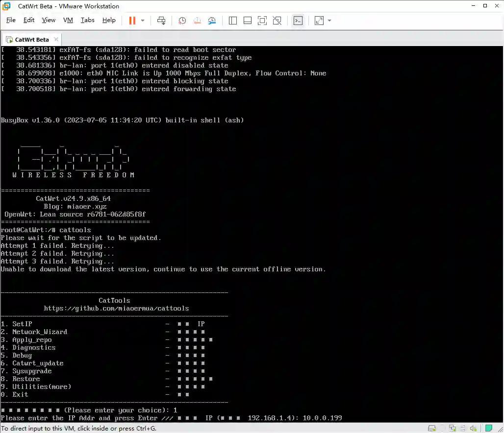Toggle the thumbnail bar panel

pyautogui.click(x=248, y=21)
